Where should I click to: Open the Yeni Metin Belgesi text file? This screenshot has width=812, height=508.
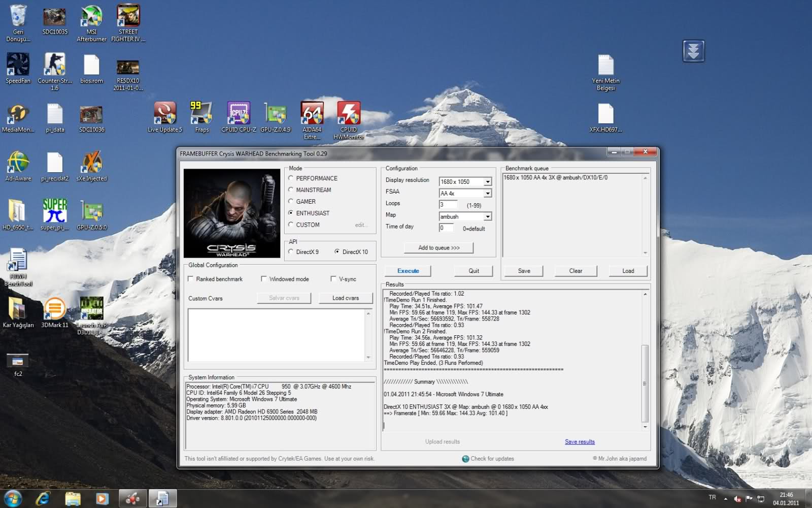click(x=605, y=73)
